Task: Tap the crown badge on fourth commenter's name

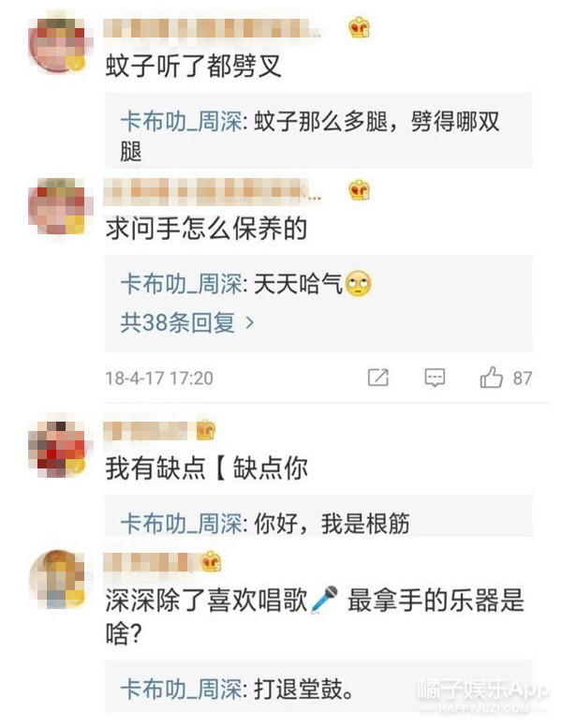Action: [211, 562]
